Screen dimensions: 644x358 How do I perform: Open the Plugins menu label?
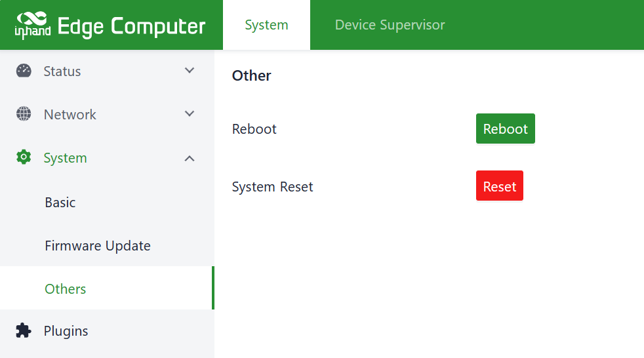coord(66,331)
